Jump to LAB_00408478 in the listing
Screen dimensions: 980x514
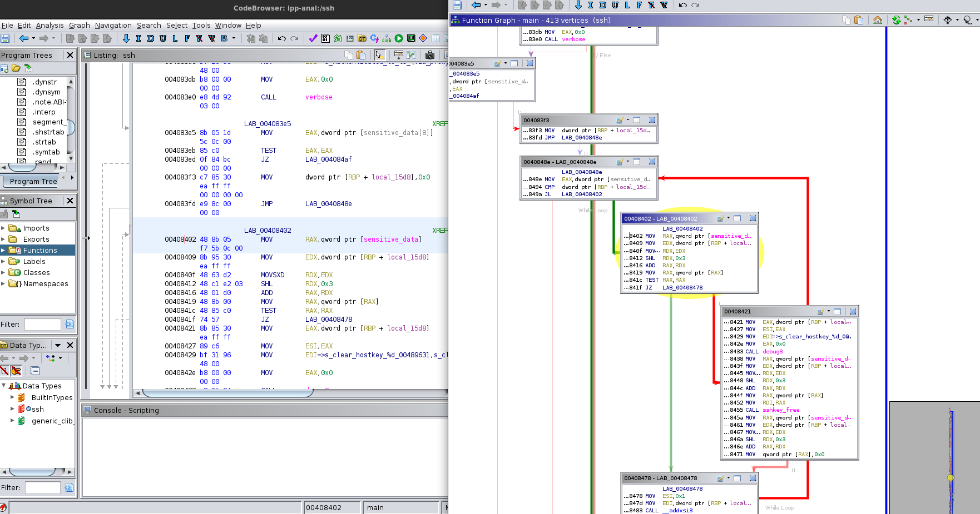coord(328,319)
